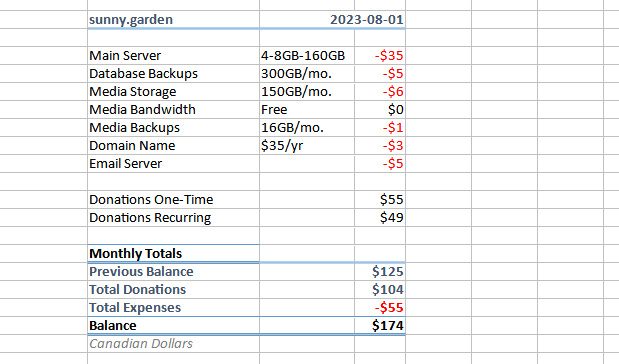Select the Previous Balance $125 value
The height and width of the screenshot is (364, 619).
(380, 272)
